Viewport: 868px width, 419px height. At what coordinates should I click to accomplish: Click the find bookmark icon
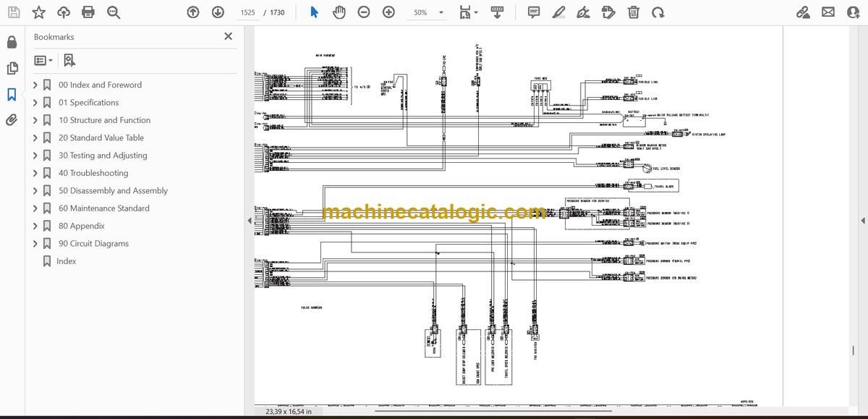pyautogui.click(x=69, y=61)
